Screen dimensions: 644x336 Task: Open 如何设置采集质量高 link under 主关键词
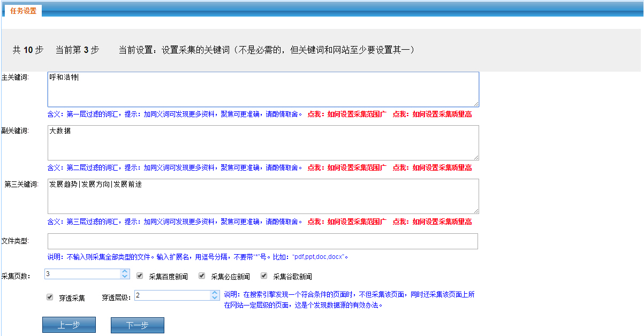point(433,114)
